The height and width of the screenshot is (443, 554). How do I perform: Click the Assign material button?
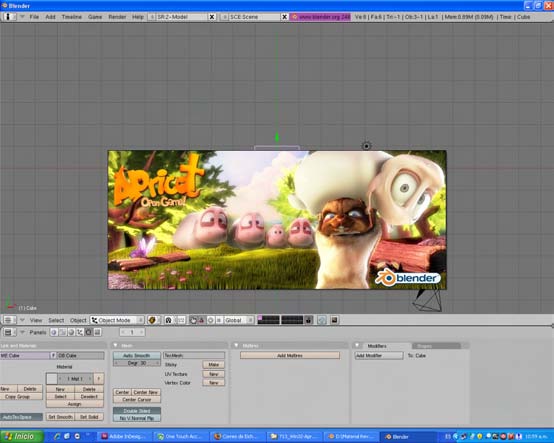coord(75,404)
